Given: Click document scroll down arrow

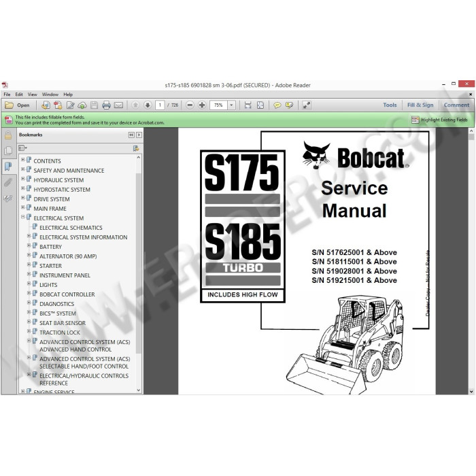Looking at the screenshot, I should pos(471,392).
